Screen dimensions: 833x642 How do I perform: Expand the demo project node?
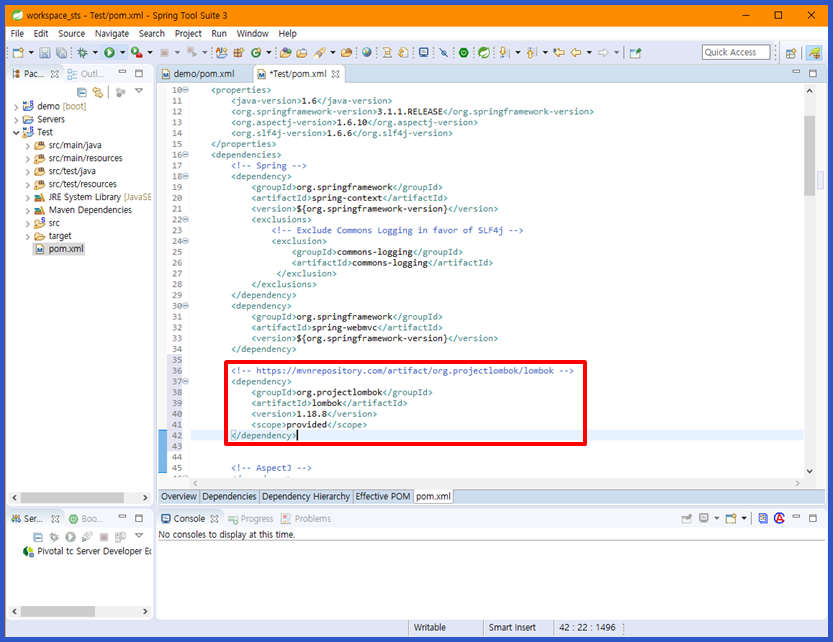tap(16, 107)
